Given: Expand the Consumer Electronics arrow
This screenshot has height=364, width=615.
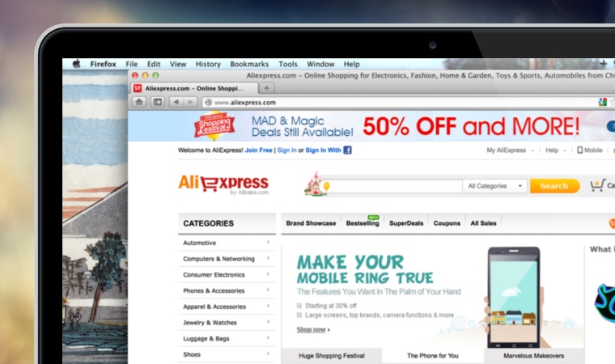Looking at the screenshot, I should pyautogui.click(x=269, y=274).
